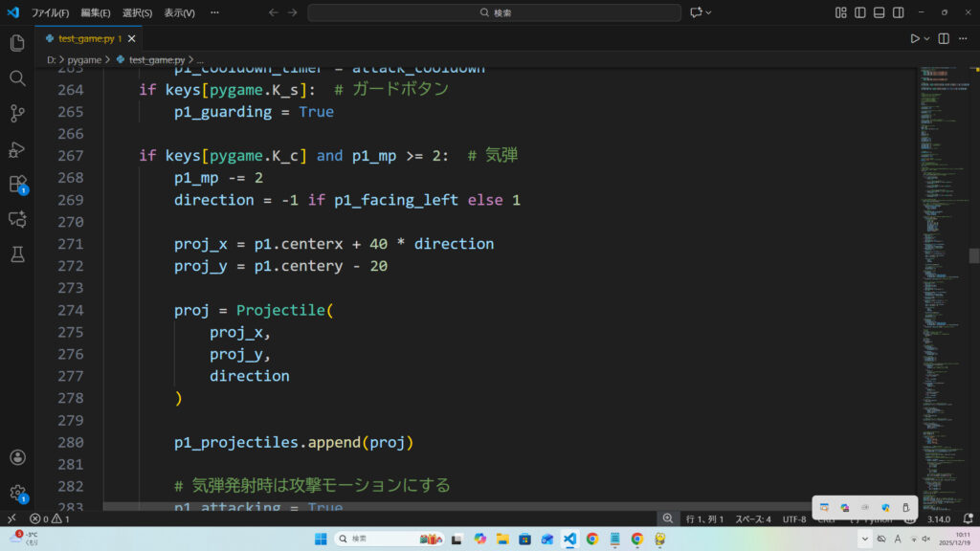
Task: Click the UTF-8 encoding status item
Action: (x=794, y=518)
